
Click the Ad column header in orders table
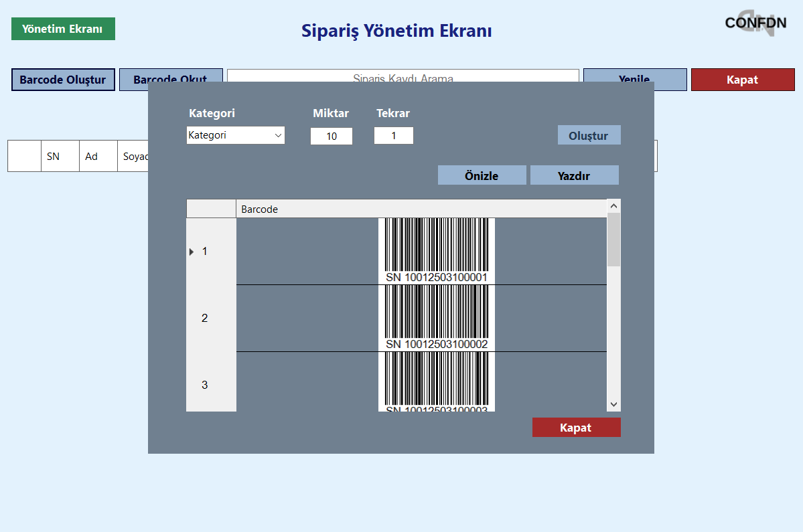(x=98, y=156)
